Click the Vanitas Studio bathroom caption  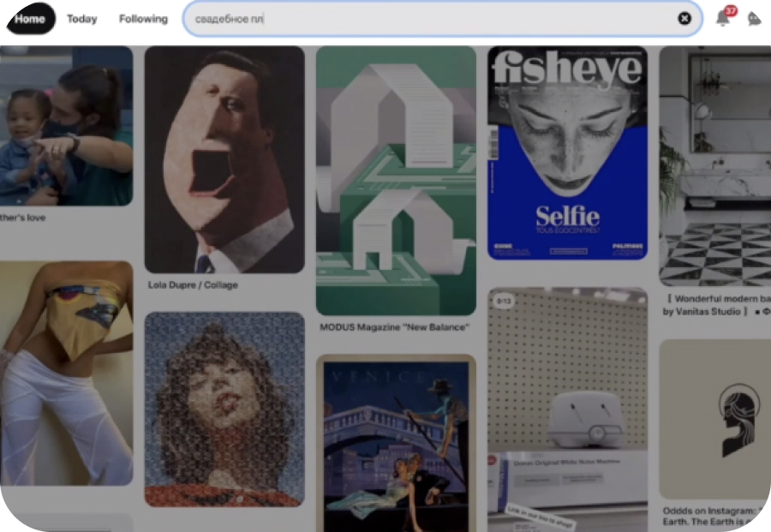pyautogui.click(x=715, y=305)
